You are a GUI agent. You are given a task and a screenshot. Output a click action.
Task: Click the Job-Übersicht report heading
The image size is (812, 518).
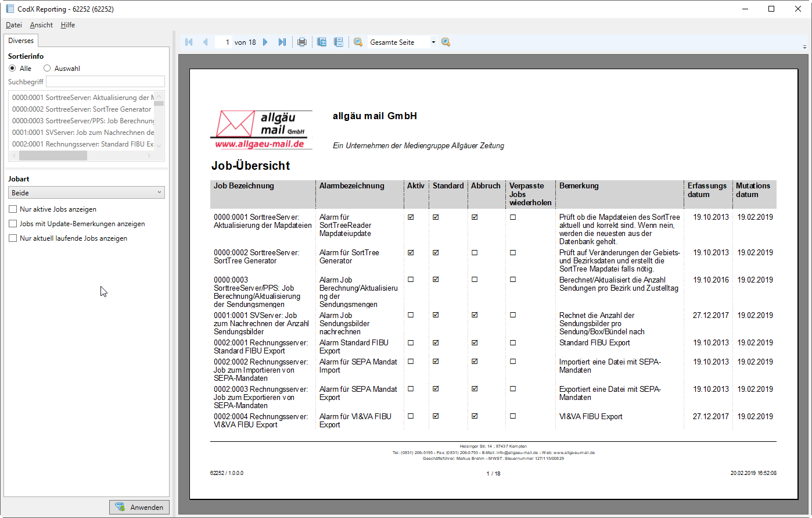(251, 166)
